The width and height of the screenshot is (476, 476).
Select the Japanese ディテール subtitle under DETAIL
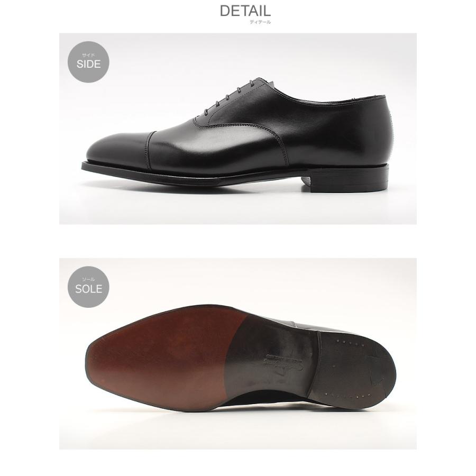tap(260, 22)
